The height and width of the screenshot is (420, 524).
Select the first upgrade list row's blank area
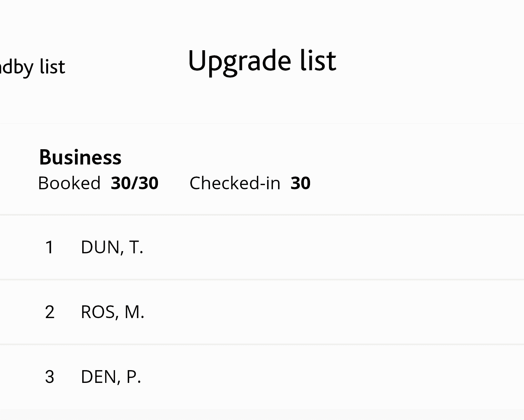tap(327, 247)
